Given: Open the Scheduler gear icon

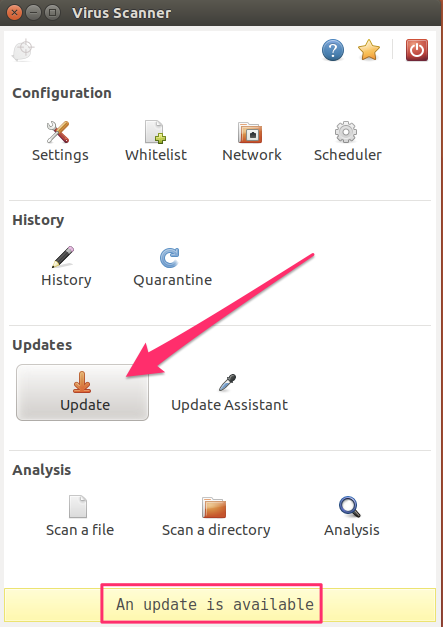Looking at the screenshot, I should tap(346, 132).
